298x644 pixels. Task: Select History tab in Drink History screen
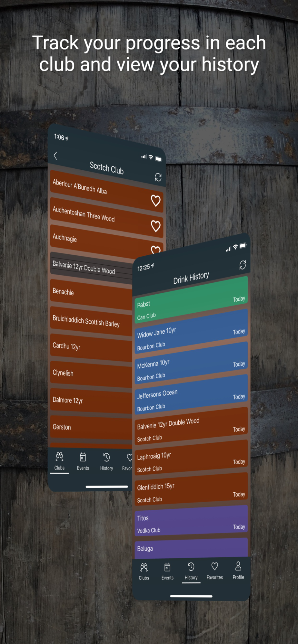click(x=191, y=572)
